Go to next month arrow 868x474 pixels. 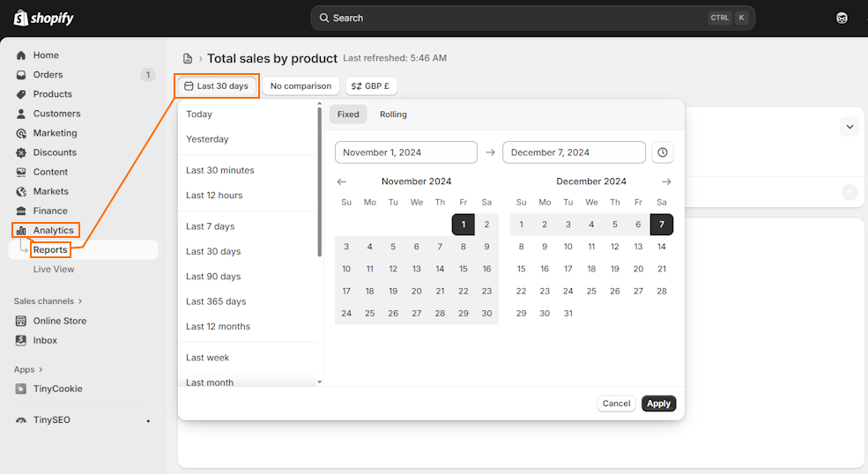666,181
